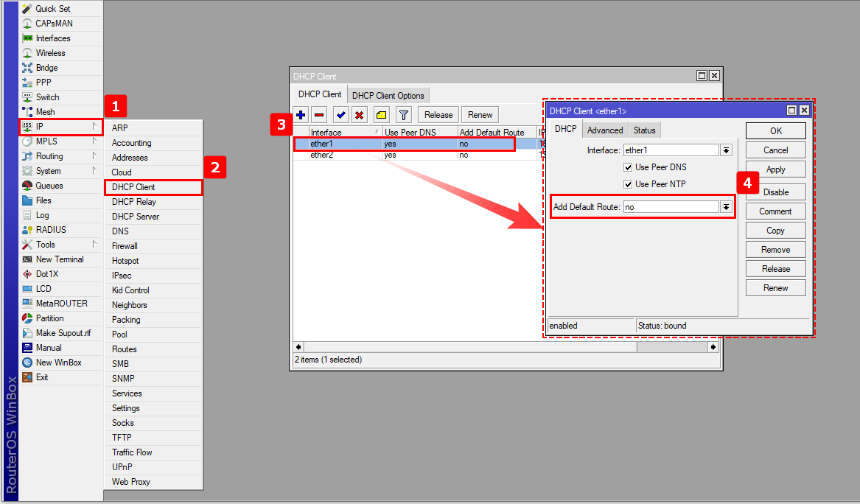The width and height of the screenshot is (860, 504).
Task: Click the red minus remove icon
Action: tap(320, 115)
